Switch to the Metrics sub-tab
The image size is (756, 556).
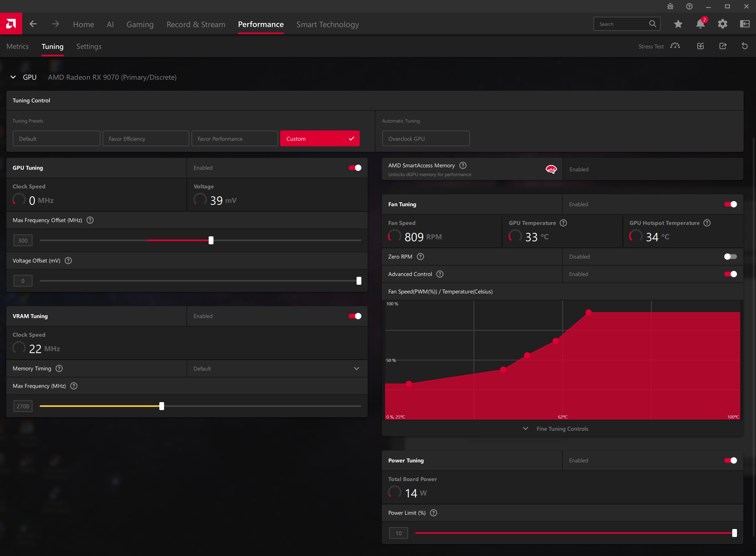pyautogui.click(x=17, y=47)
